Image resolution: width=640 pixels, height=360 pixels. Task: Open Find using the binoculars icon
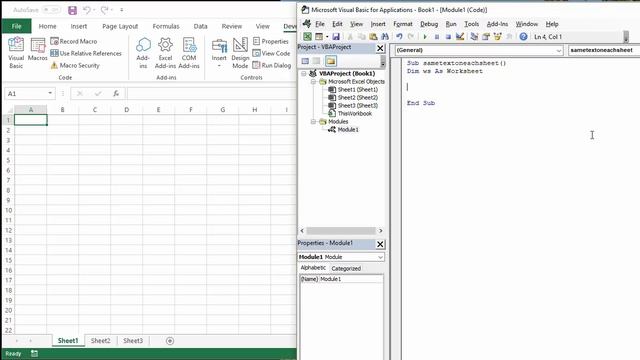(x=384, y=37)
